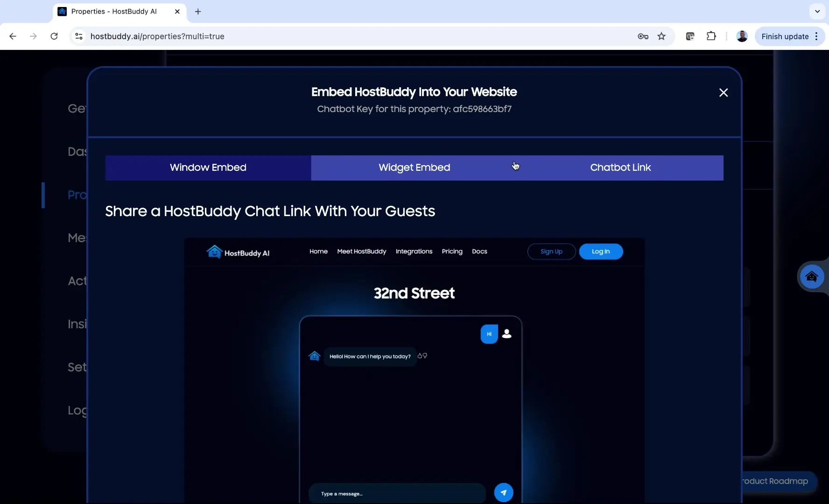Switch to the Window Embed tab
The image size is (829, 504).
click(208, 168)
